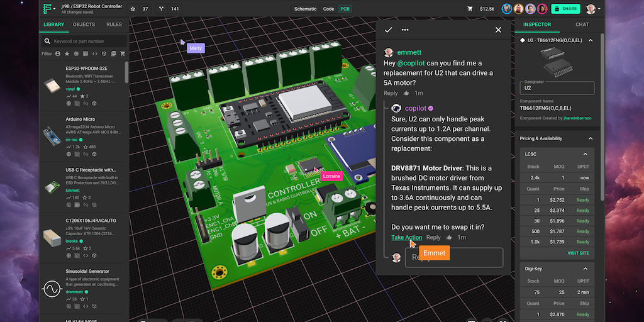Open the three-dots menu in comment panel

tap(405, 30)
